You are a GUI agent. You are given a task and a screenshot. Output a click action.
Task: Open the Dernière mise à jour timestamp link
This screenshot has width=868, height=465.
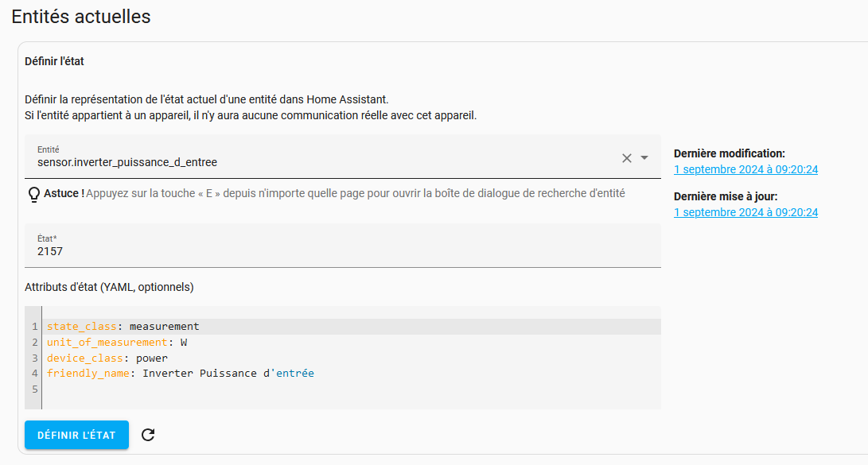(x=745, y=213)
